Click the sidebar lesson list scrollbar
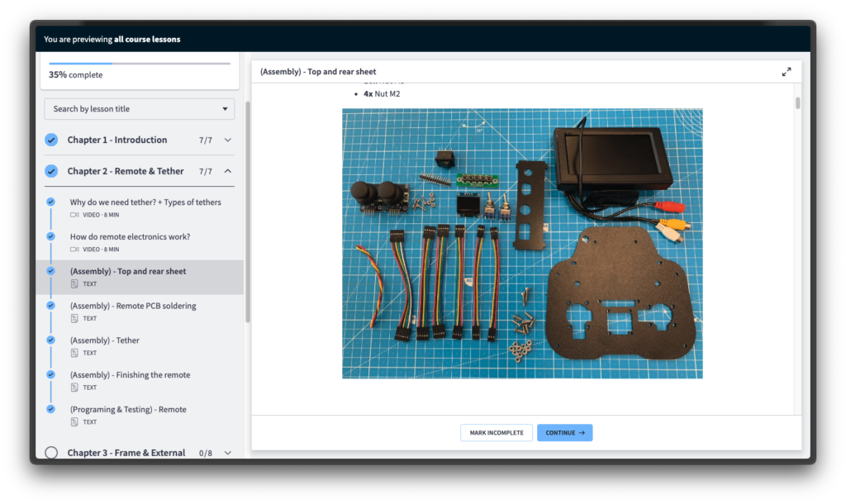846x504 pixels. pos(248,212)
